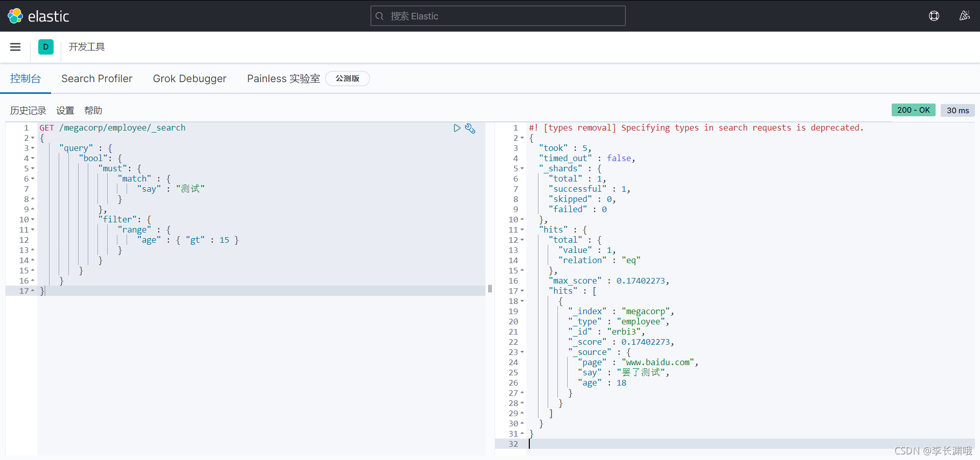Click the "timed_out" : false line
This screenshot has width=980, height=460.
point(587,159)
